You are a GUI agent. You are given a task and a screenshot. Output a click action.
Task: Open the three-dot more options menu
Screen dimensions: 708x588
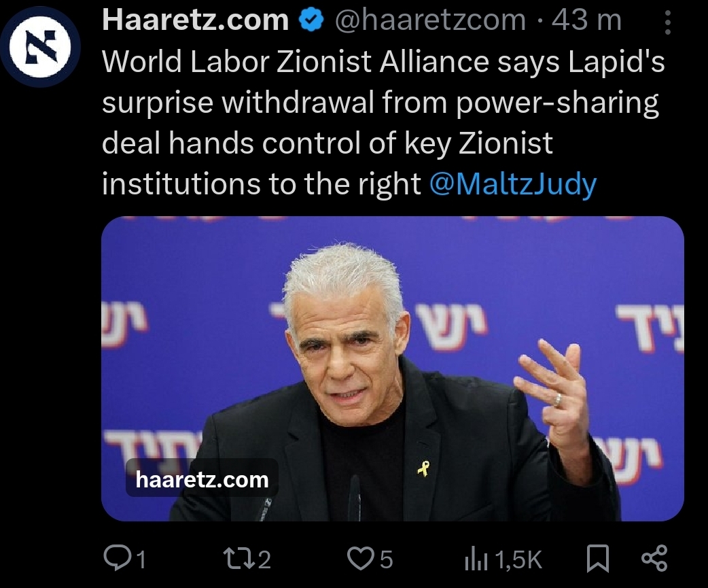pyautogui.click(x=668, y=22)
